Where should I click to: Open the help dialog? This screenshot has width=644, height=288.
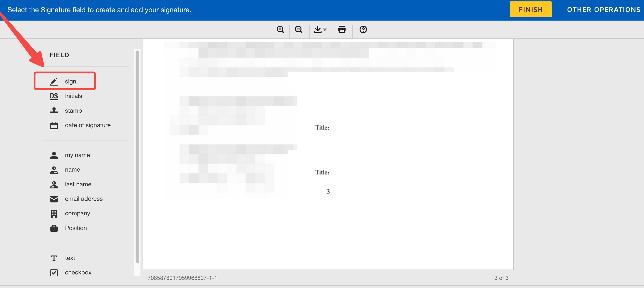coord(363,29)
